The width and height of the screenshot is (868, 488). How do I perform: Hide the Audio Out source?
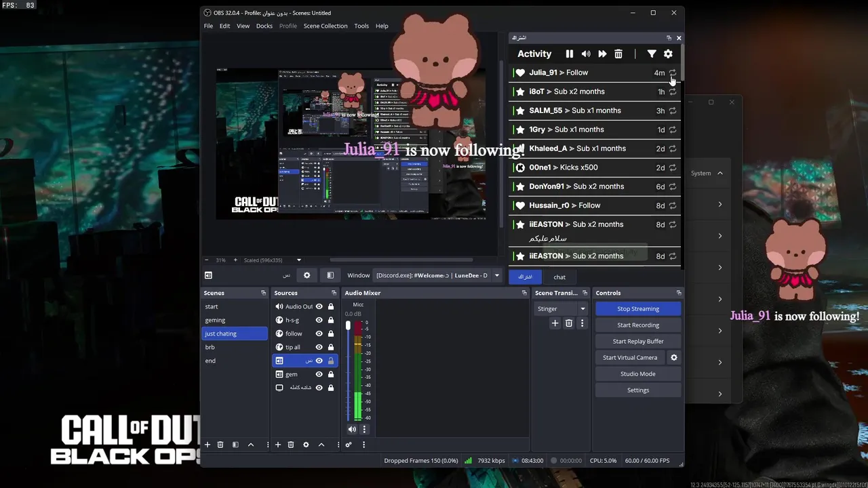point(319,306)
